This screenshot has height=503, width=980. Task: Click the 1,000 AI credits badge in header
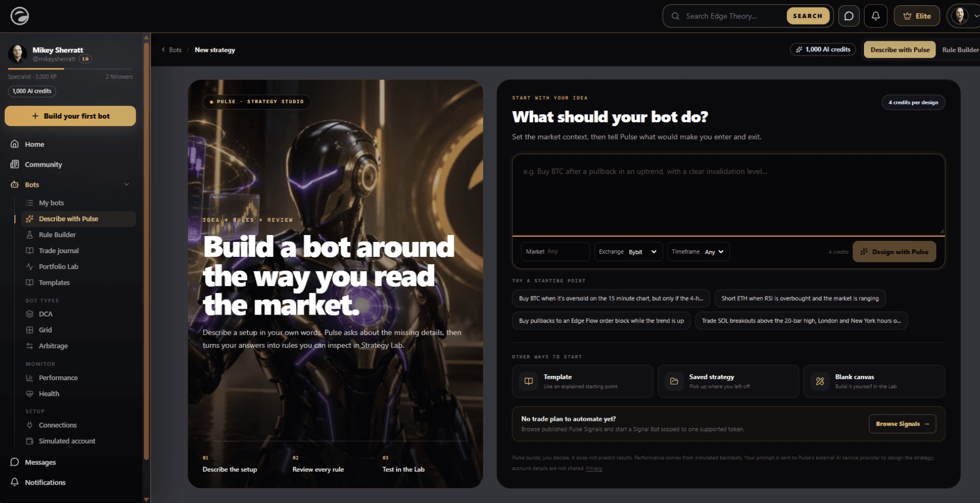point(823,50)
